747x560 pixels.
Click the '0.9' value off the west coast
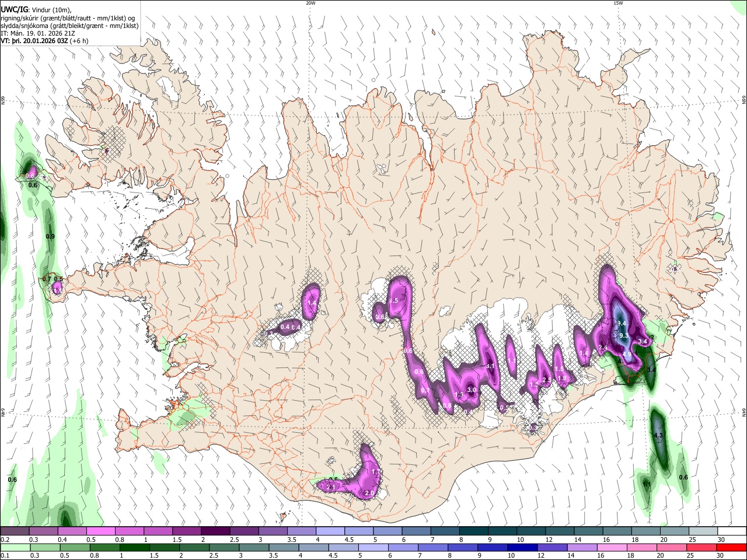[50, 236]
